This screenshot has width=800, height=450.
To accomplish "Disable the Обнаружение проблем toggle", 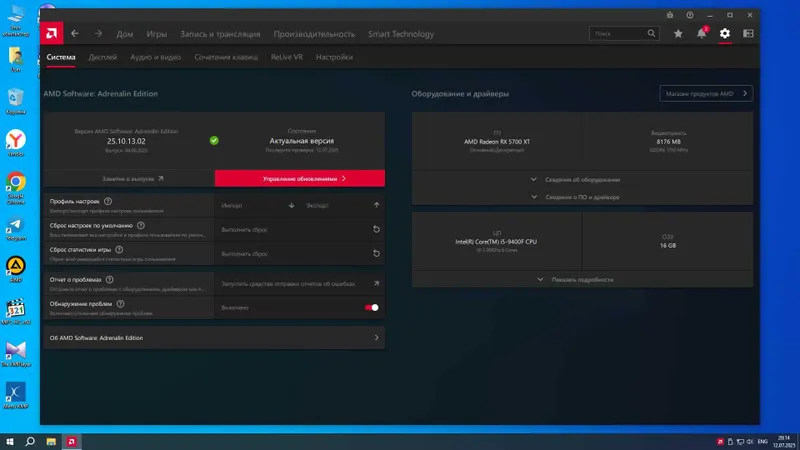I will pos(371,308).
